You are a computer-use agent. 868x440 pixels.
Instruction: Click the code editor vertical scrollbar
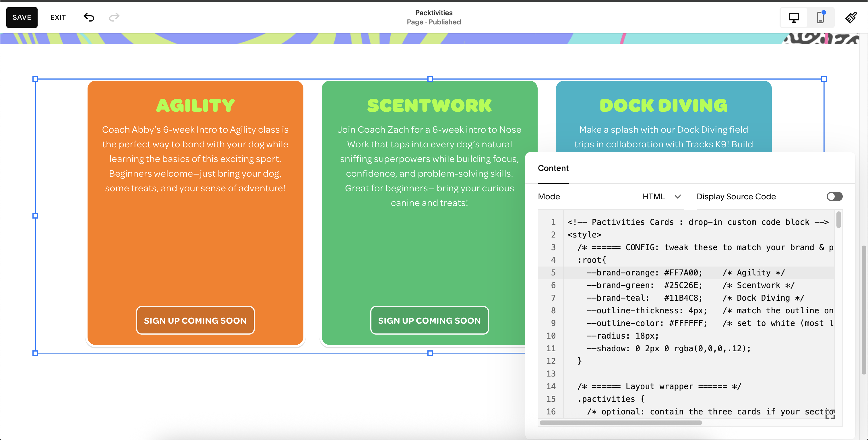click(x=839, y=220)
